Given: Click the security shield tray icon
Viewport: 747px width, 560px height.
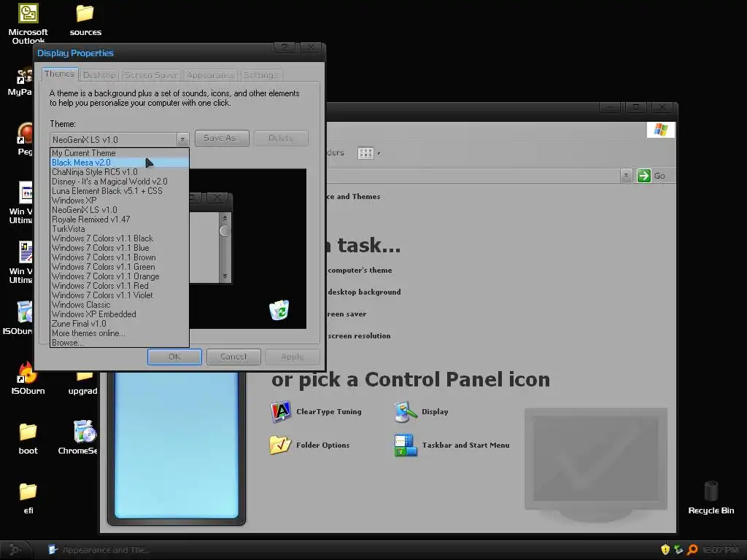Looking at the screenshot, I should click(x=665, y=550).
